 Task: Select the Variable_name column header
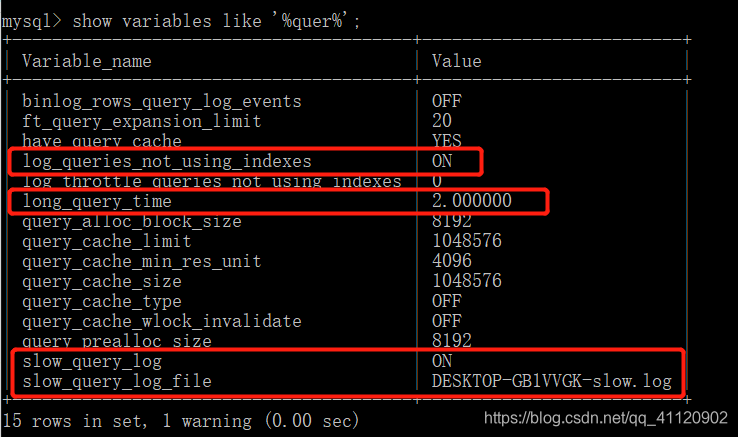(87, 61)
